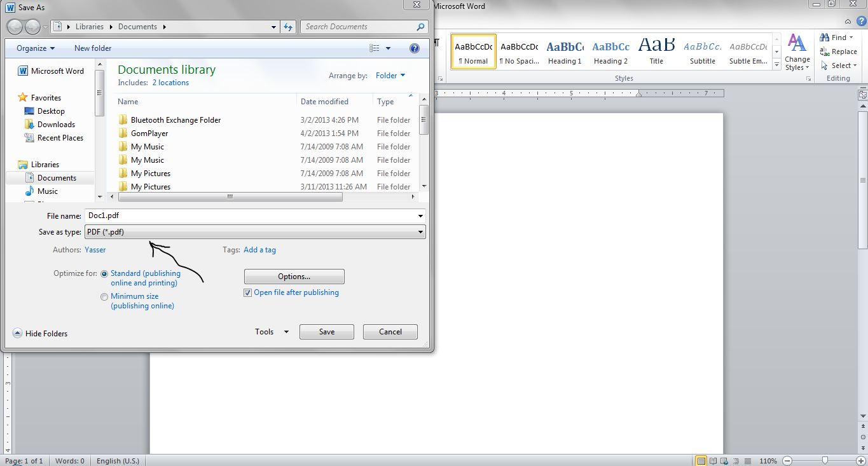Apply the Subtitle style
This screenshot has width=868, height=466.
coord(703,51)
